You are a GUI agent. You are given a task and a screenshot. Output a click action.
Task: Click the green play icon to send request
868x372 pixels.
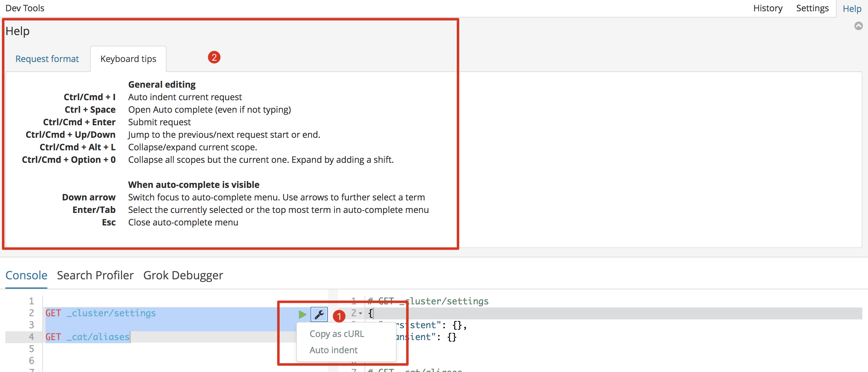(x=302, y=314)
